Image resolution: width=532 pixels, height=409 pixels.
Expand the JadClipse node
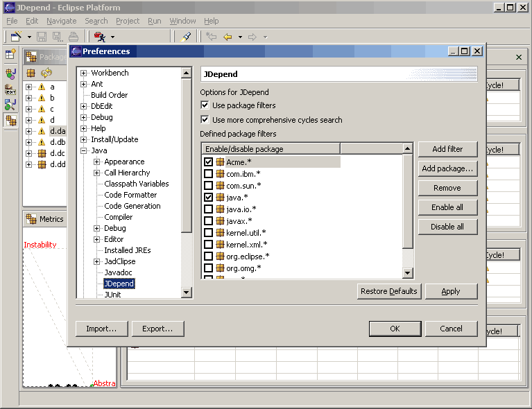tap(96, 261)
